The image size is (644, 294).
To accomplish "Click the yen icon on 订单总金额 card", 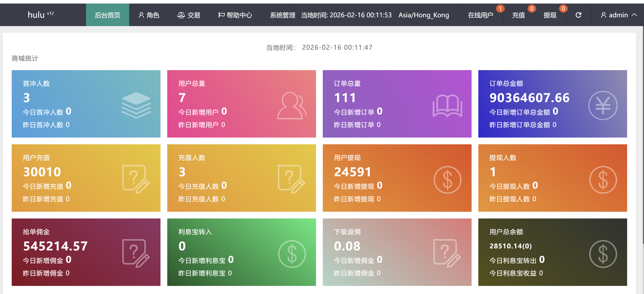I will pyautogui.click(x=603, y=106).
